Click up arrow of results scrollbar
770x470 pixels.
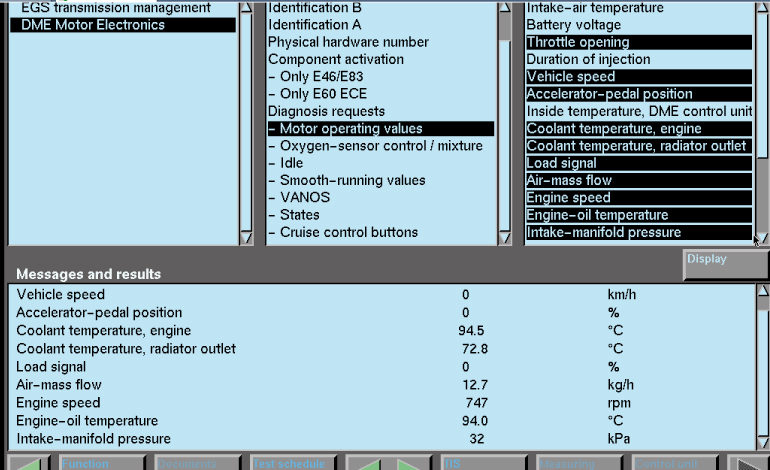[x=763, y=290]
